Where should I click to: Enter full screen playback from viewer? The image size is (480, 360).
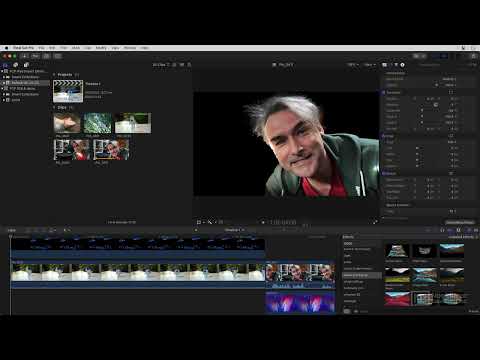click(375, 222)
